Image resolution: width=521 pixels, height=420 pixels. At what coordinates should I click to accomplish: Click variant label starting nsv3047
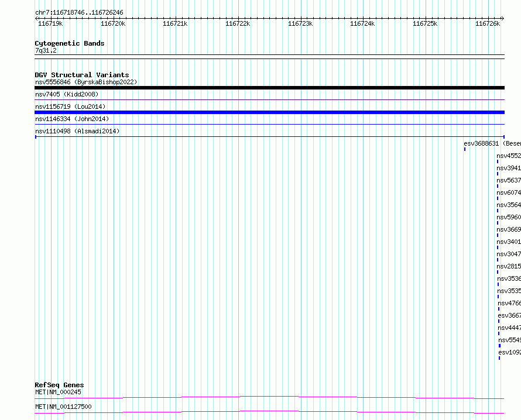click(x=509, y=254)
